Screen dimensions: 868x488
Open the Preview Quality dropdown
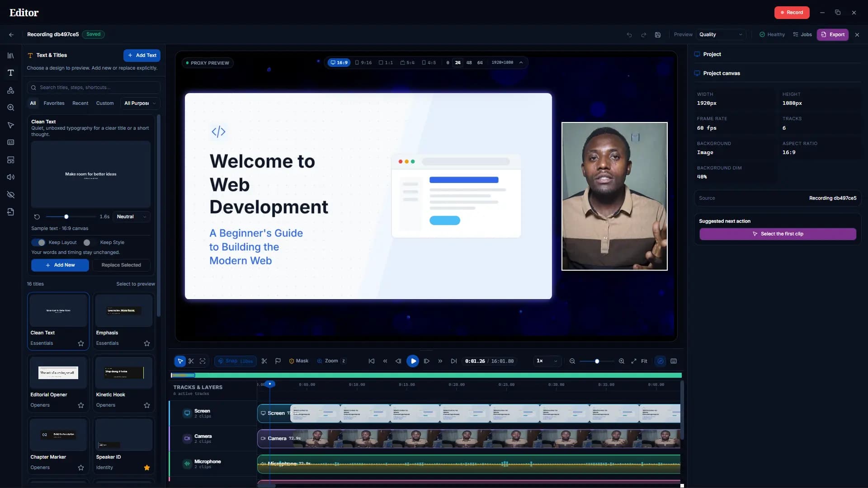pos(720,35)
